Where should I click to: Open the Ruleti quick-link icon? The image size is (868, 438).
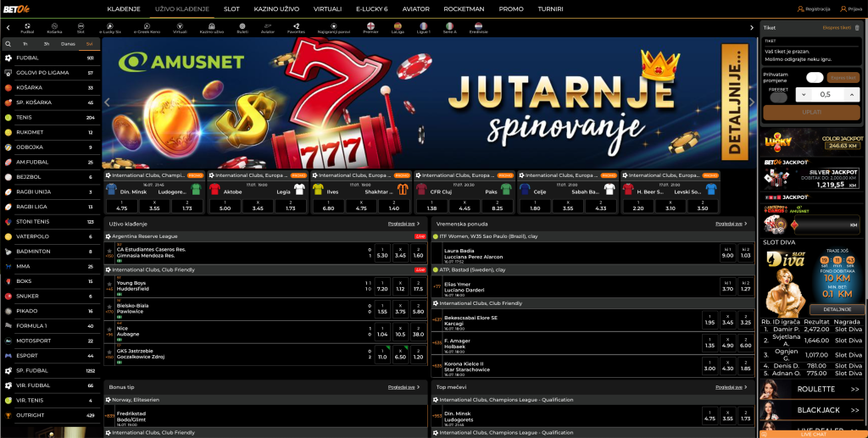coord(242,25)
